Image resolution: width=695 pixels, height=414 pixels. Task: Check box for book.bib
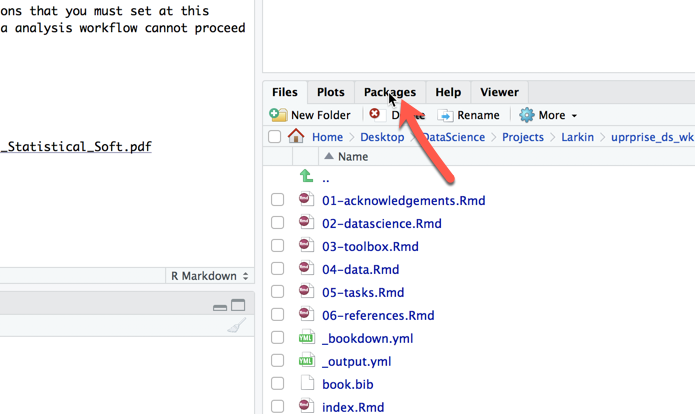click(277, 384)
